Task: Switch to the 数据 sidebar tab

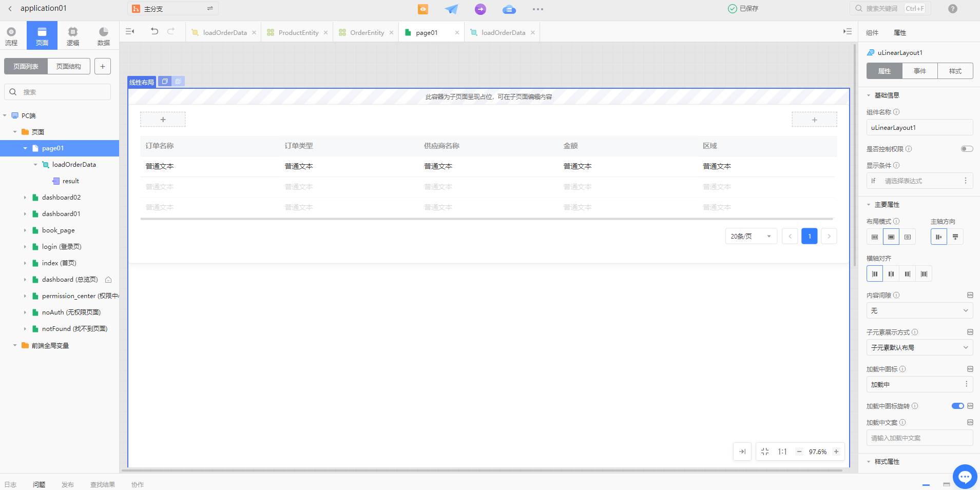Action: tap(104, 36)
